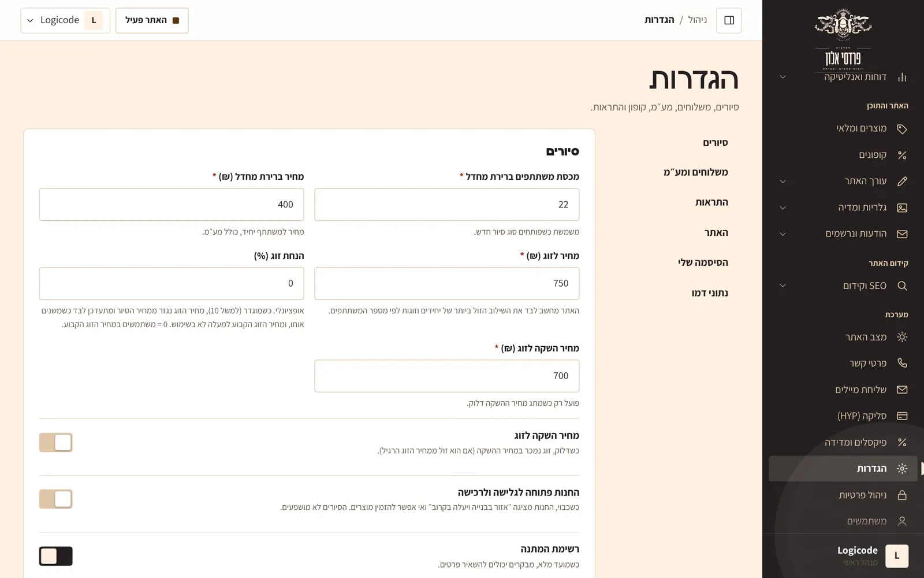Click the products tag icon
This screenshot has height=578, width=924.
tap(902, 129)
